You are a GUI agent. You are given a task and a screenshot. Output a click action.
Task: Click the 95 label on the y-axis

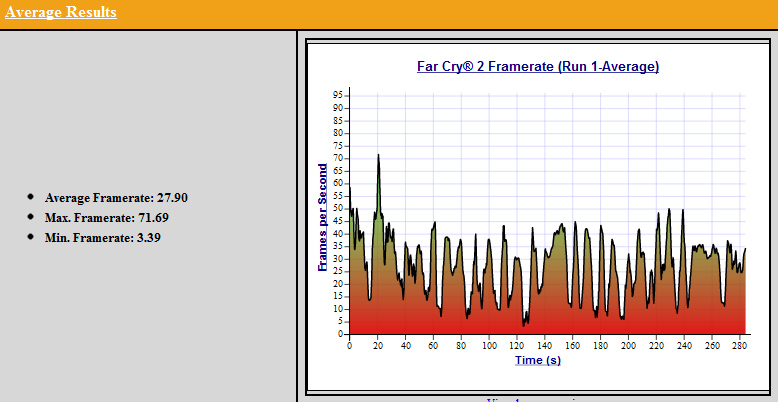[x=339, y=95]
